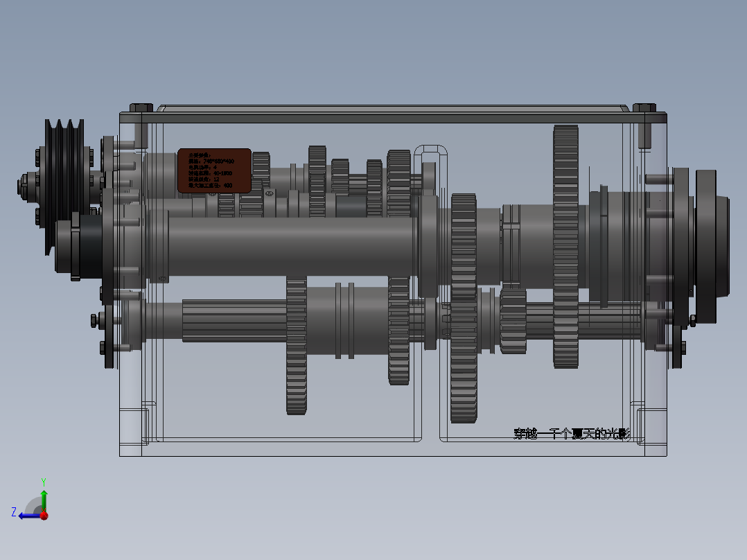Select the splined shaft section at lower left
Image resolution: width=747 pixels, height=560 pixels.
tap(234, 321)
